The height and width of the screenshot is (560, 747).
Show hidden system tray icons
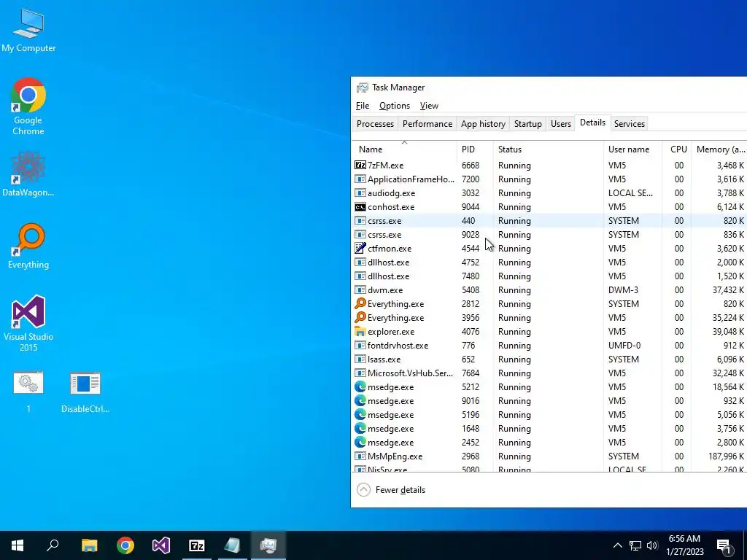(617, 545)
